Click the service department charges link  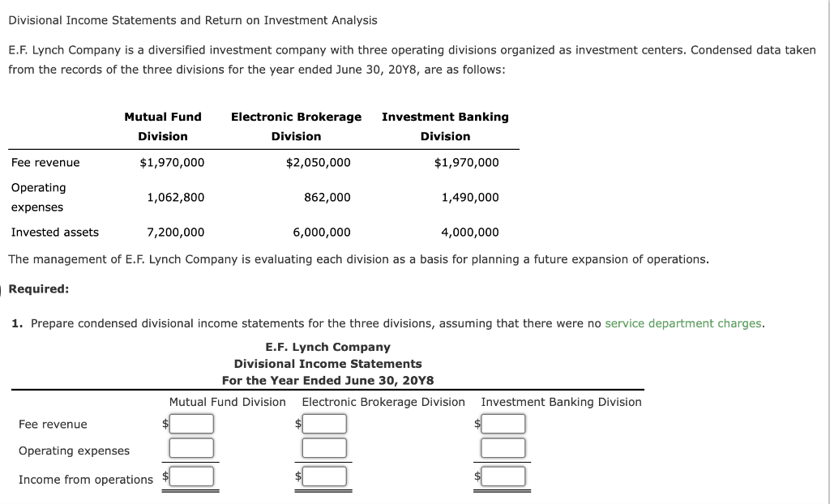coord(682,322)
